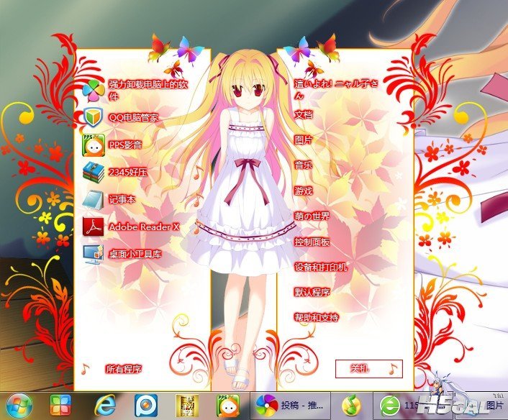Open the PPS icon pinned on the taskbar
This screenshot has width=508, height=420.
(x=228, y=404)
